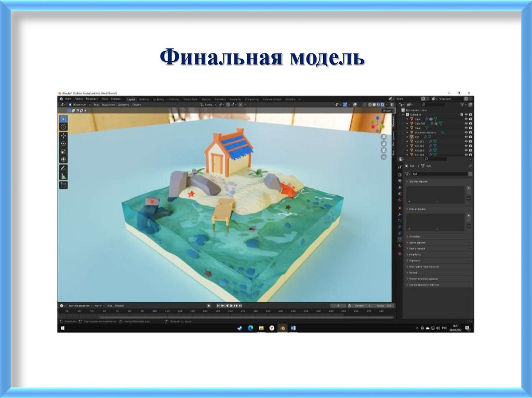
Task: Toggle viewport overlays button
Action: click(355, 104)
